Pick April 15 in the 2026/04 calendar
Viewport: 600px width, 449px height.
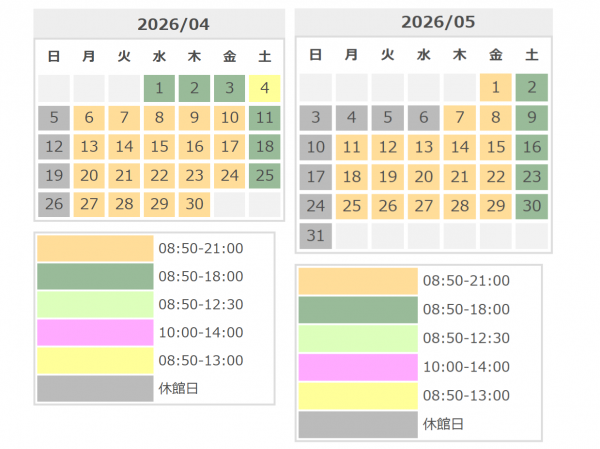(x=160, y=147)
